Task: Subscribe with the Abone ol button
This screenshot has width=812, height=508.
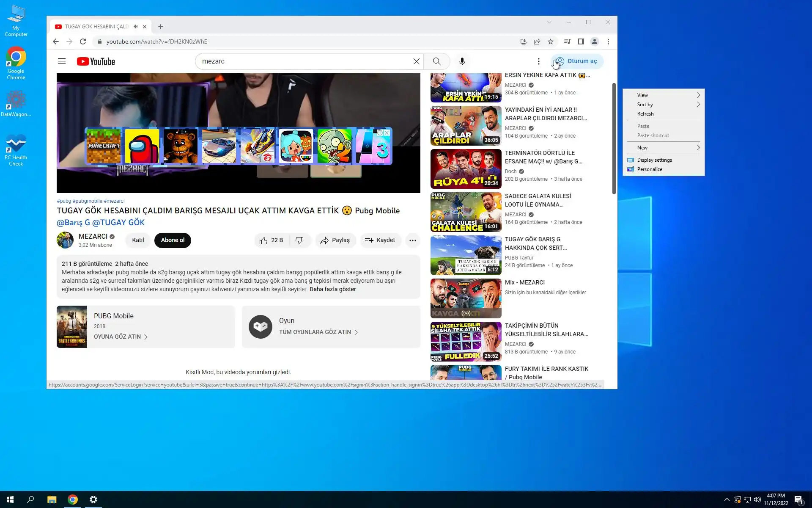Action: [x=173, y=240]
